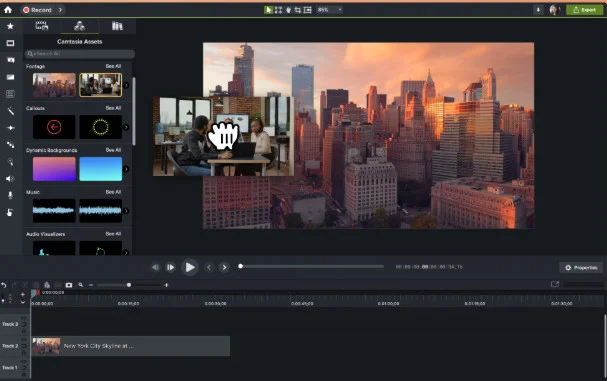Image resolution: width=607 pixels, height=381 pixels.
Task: Open the Voice Narration microphone icon
Action: click(x=10, y=195)
